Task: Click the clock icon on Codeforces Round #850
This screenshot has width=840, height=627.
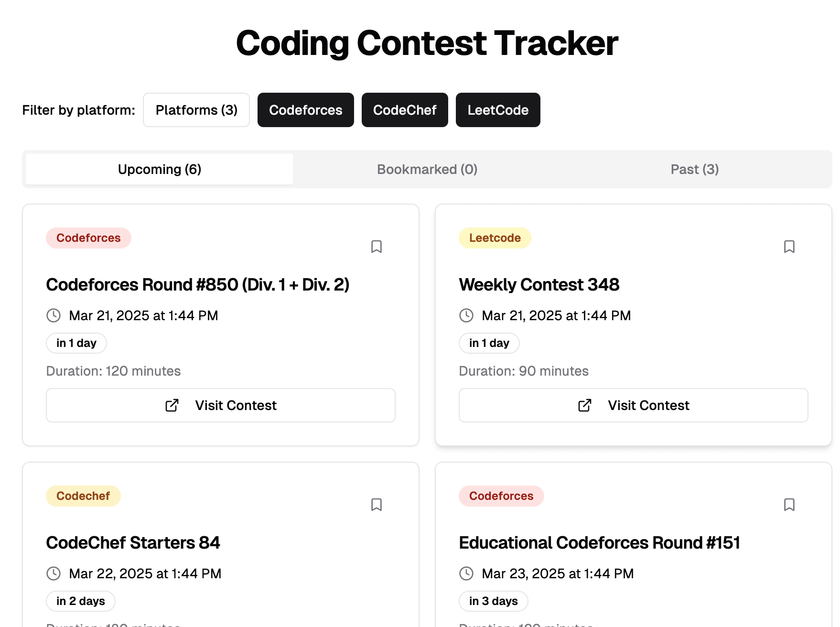Action: tap(53, 315)
